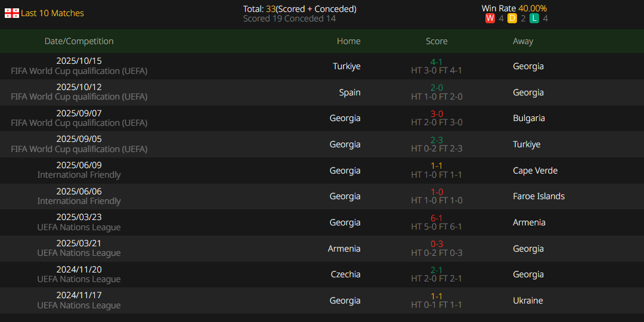
Task: Click the 2025/06/09 International Friendly entry
Action: tap(79, 170)
